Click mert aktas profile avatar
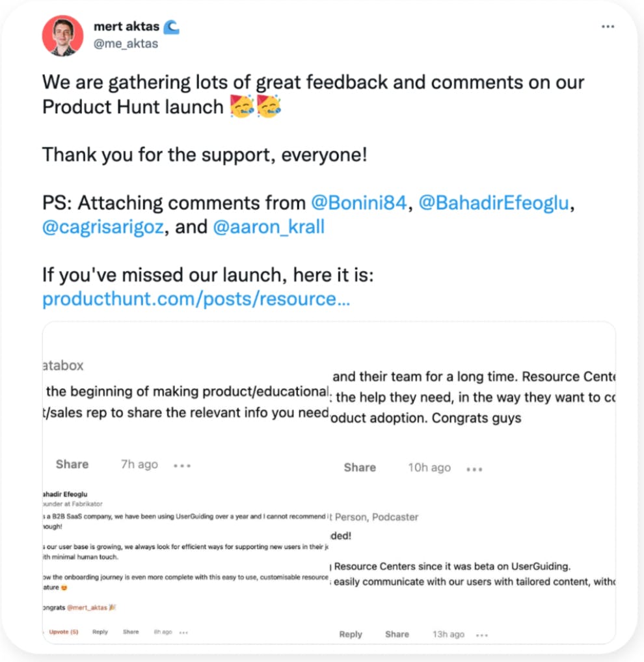644x662 pixels. click(x=62, y=35)
